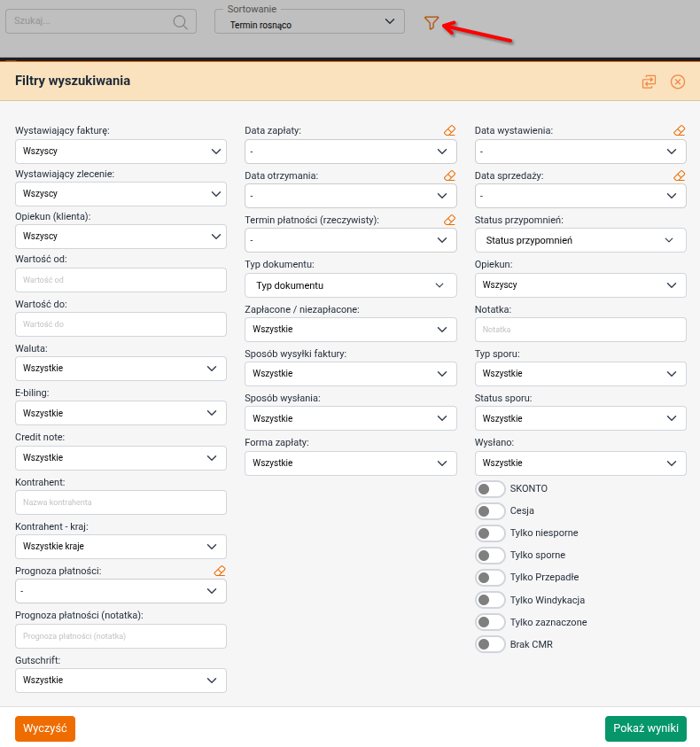Click the swap icon in filter header

[x=649, y=82]
